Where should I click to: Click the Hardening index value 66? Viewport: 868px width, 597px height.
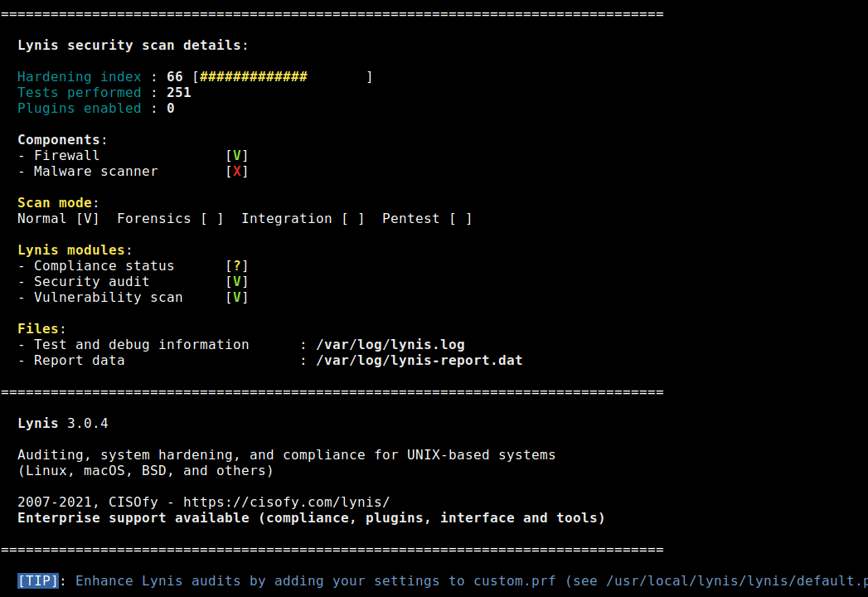point(175,77)
